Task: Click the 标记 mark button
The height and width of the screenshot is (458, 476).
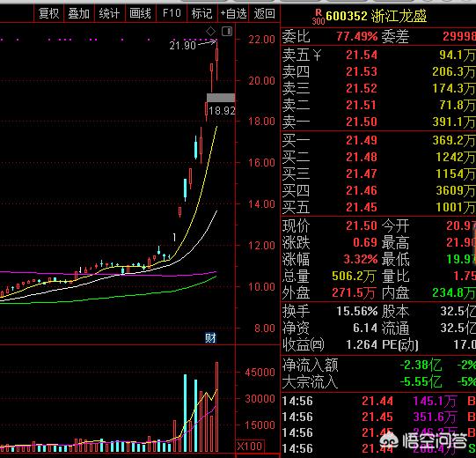Action: tap(201, 14)
